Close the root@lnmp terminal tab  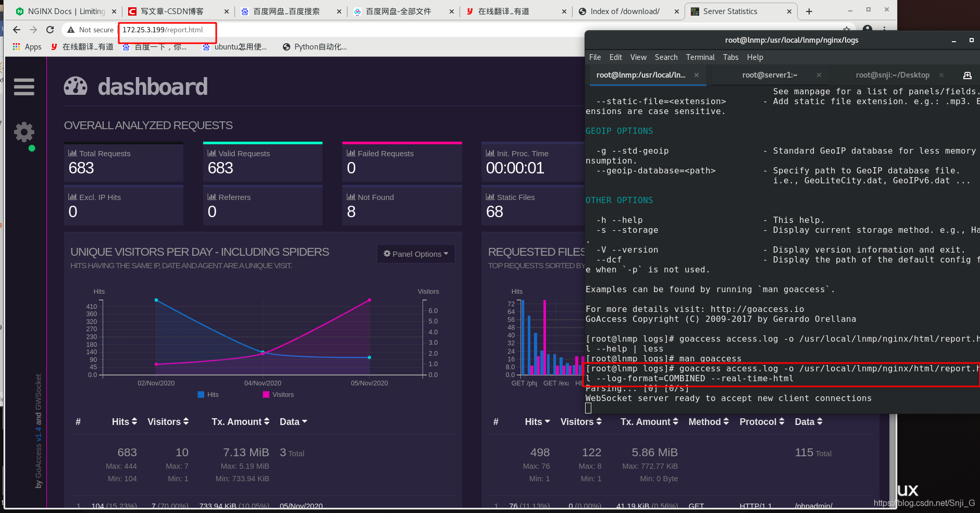697,75
